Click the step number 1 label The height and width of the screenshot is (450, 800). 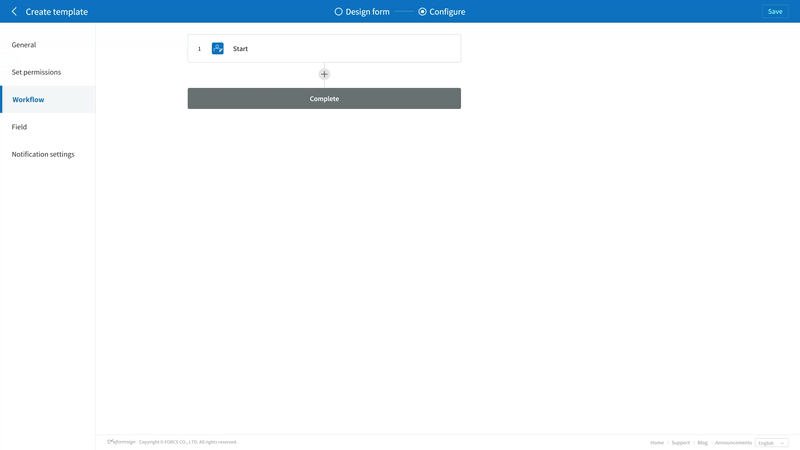point(199,49)
